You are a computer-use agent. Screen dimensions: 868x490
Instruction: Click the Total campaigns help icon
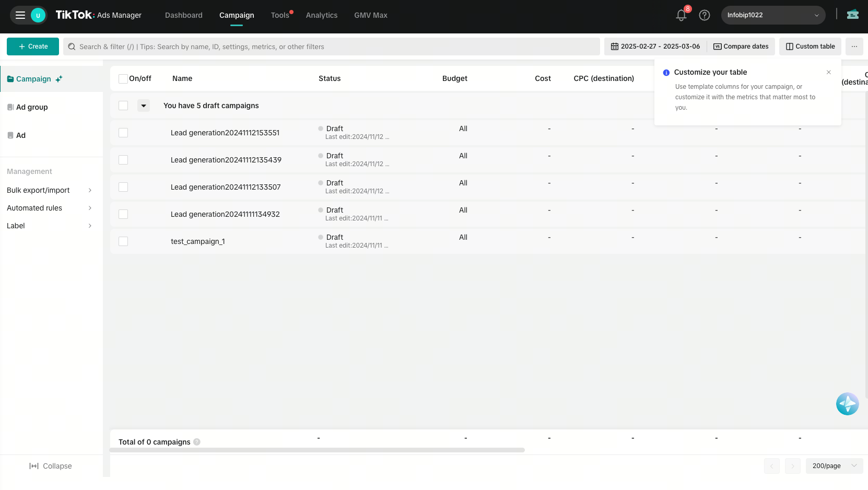pyautogui.click(x=197, y=442)
